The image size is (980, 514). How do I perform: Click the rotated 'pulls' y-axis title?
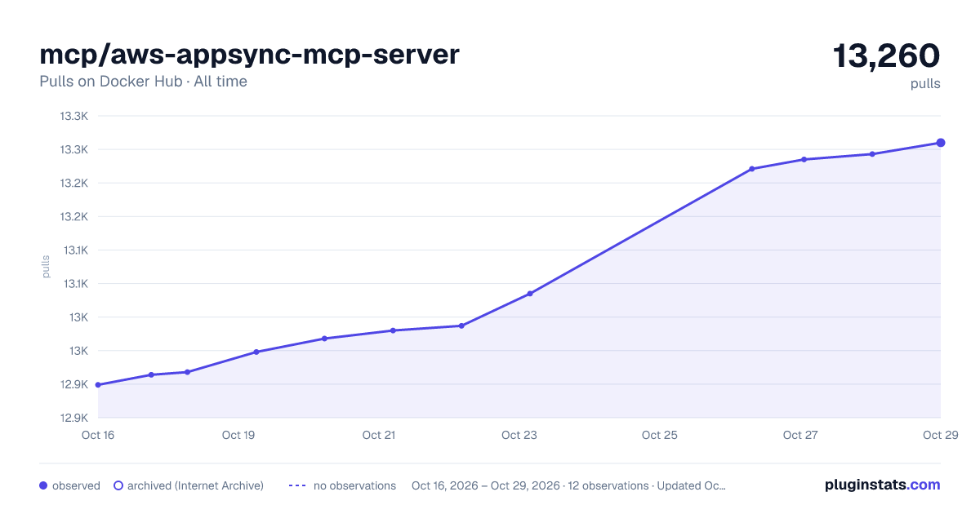(46, 267)
